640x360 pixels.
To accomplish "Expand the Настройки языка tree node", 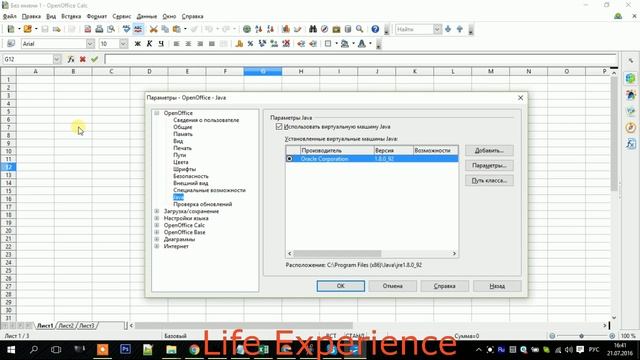I will pyautogui.click(x=157, y=218).
